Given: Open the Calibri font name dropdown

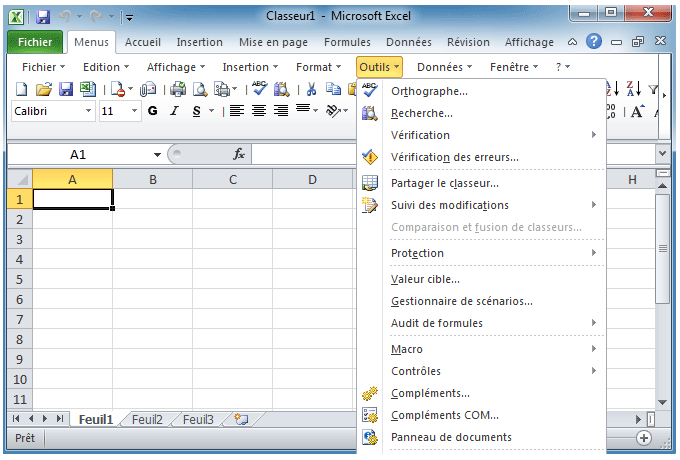Looking at the screenshot, I should (88, 111).
